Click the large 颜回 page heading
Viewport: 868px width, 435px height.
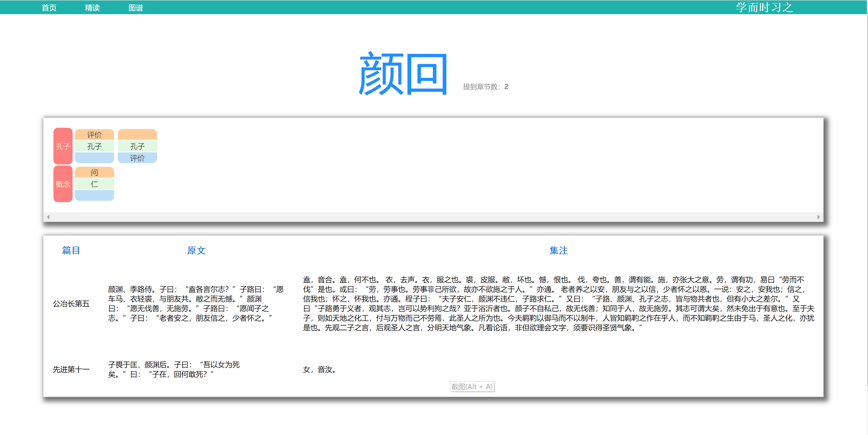[403, 74]
